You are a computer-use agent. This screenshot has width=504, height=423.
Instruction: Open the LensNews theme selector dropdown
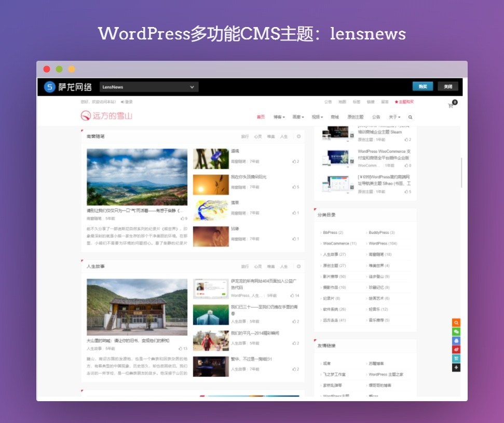[149, 87]
